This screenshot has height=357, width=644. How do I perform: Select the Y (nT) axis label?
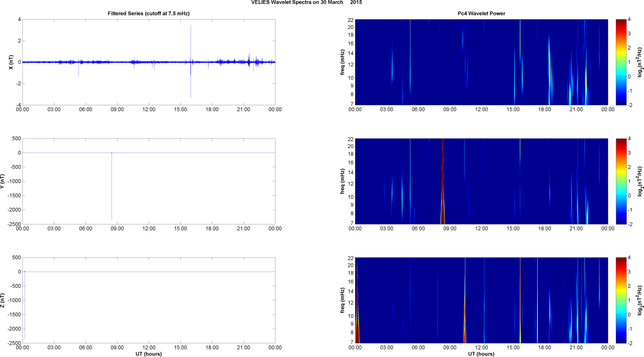pyautogui.click(x=3, y=181)
